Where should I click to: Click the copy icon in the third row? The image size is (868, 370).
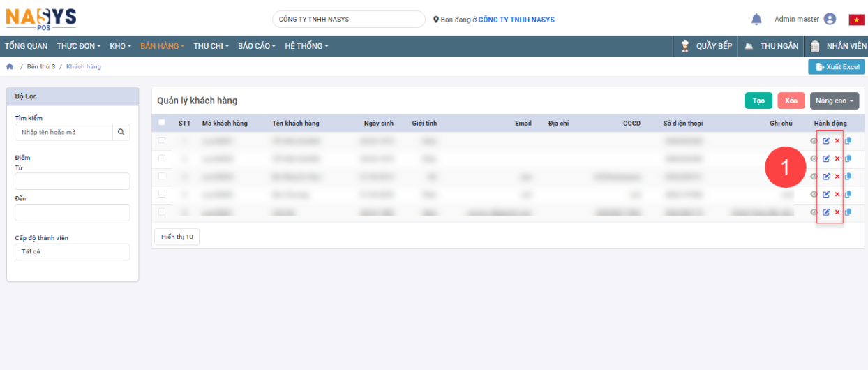[848, 177]
